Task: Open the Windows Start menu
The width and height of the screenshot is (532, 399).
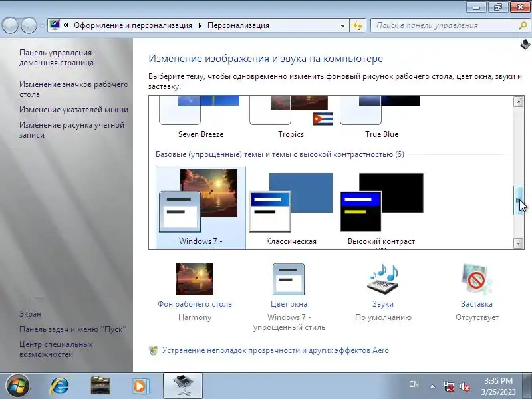Action: pyautogui.click(x=17, y=386)
